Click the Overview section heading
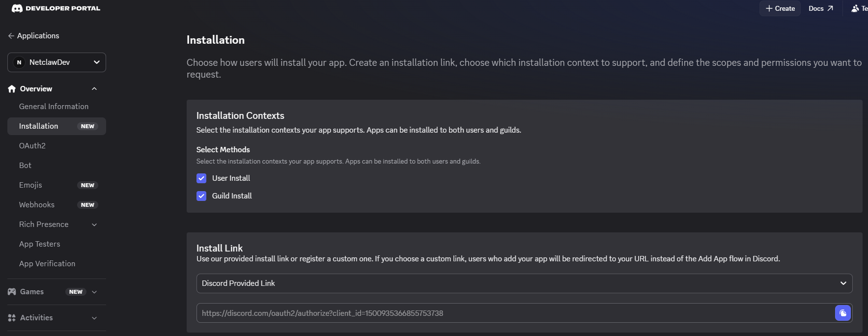 36,89
